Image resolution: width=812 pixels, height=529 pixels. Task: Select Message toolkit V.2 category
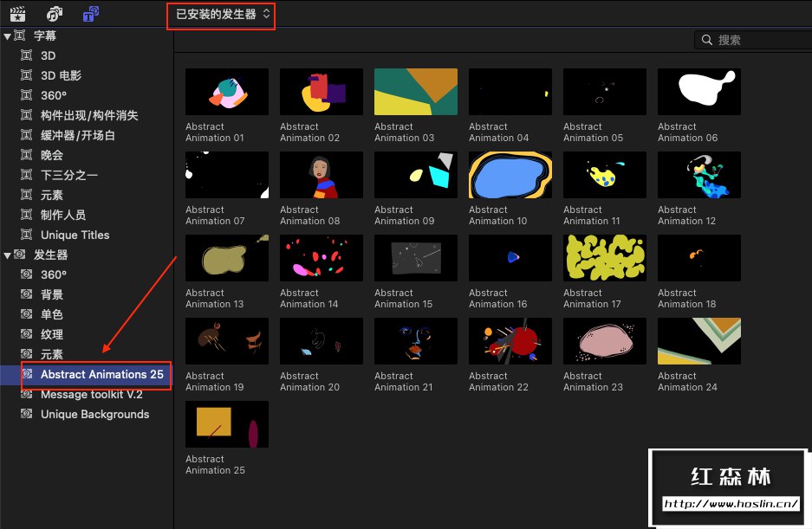(87, 395)
